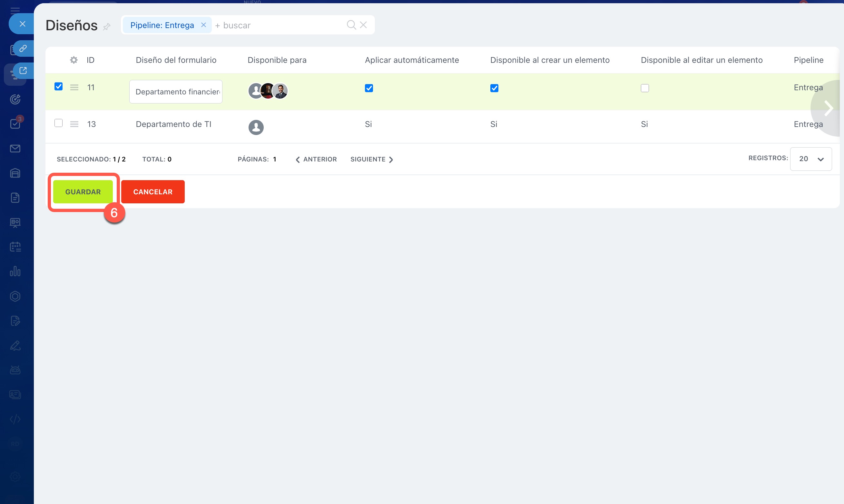Open the calendar icon in sidebar

coord(15,247)
